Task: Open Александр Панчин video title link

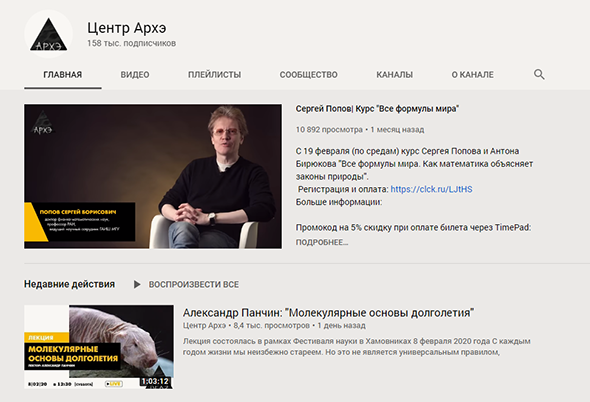Action: tap(328, 313)
